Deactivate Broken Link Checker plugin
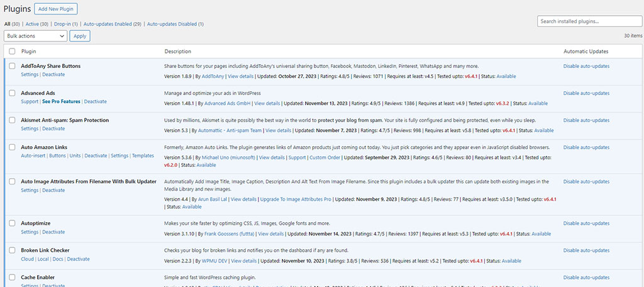Viewport: 644px width, 287px height. (79, 259)
